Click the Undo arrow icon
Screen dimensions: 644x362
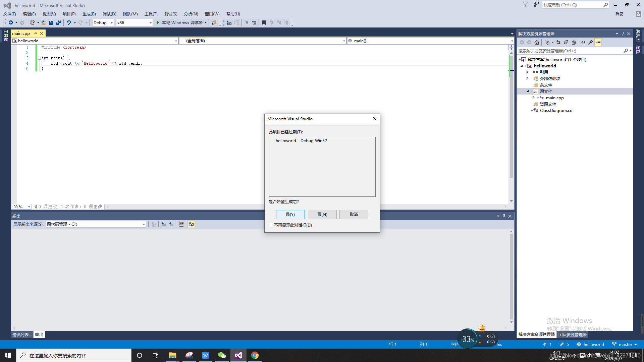pos(69,23)
